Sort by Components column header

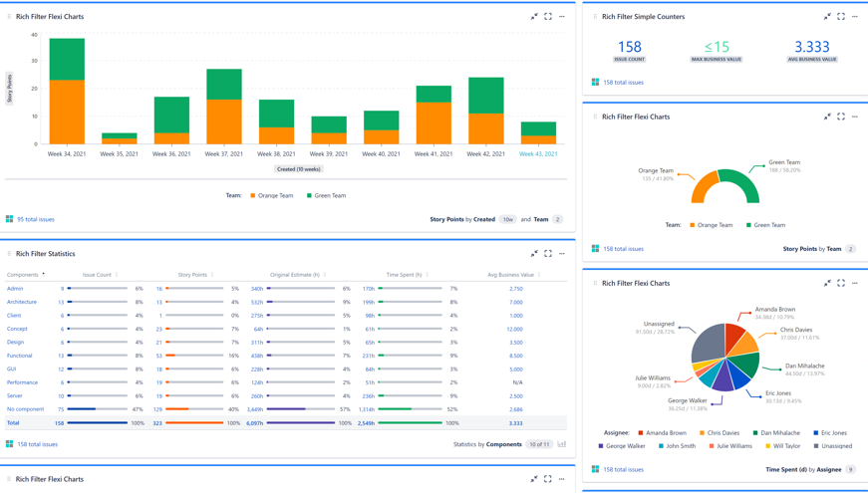(23, 275)
